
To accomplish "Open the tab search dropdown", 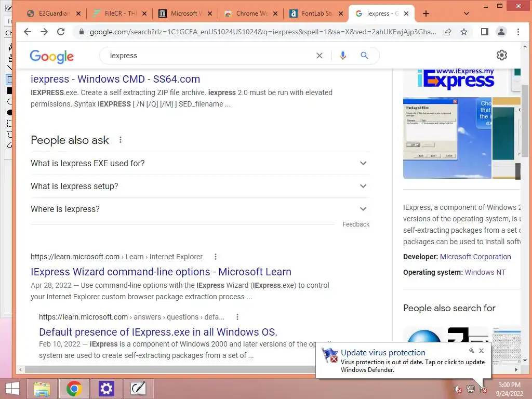I will click(467, 14).
